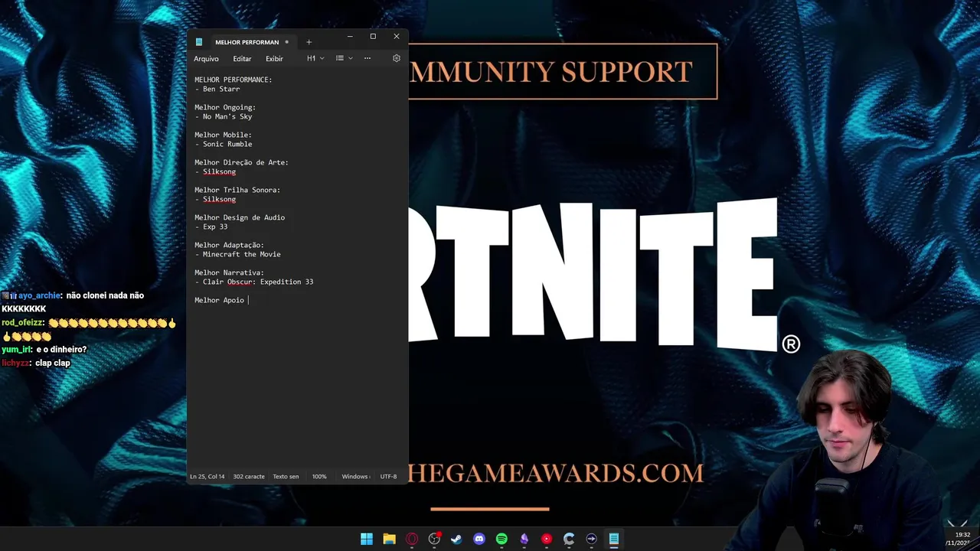This screenshot has height=551, width=980.
Task: Click the '- Minecraft the Movie' line
Action: tap(237, 254)
